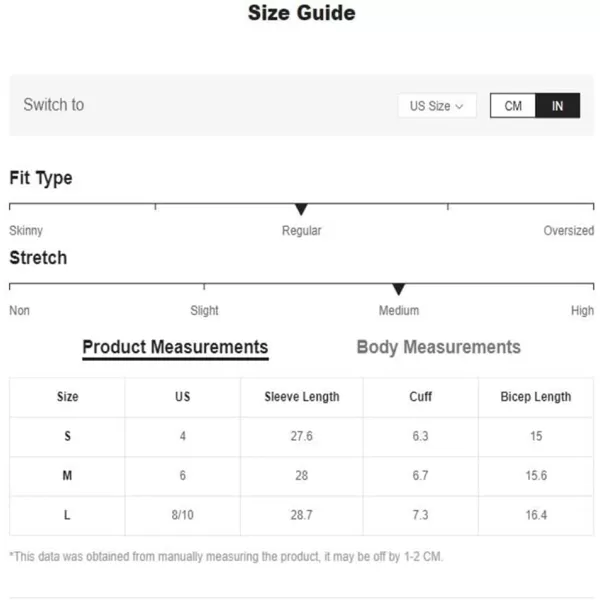Click the Fit Type triangle marker

point(301,209)
